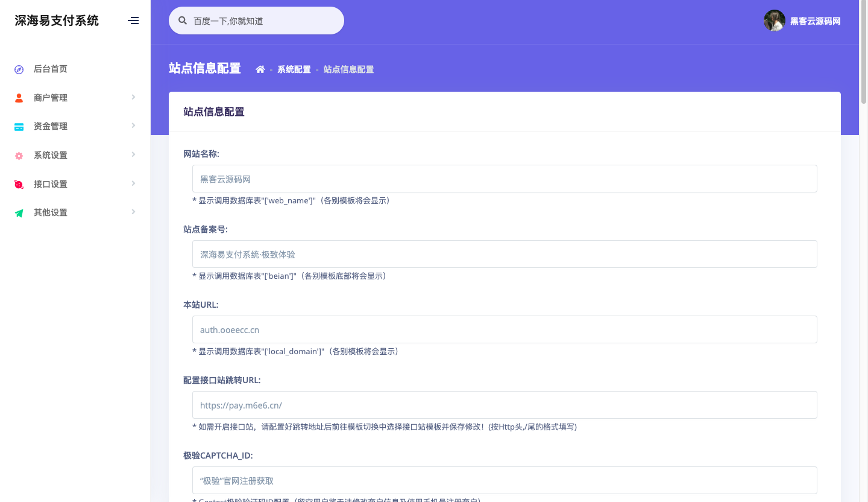Click the red icon beside 接口设置
This screenshot has width=868, height=502.
point(19,184)
